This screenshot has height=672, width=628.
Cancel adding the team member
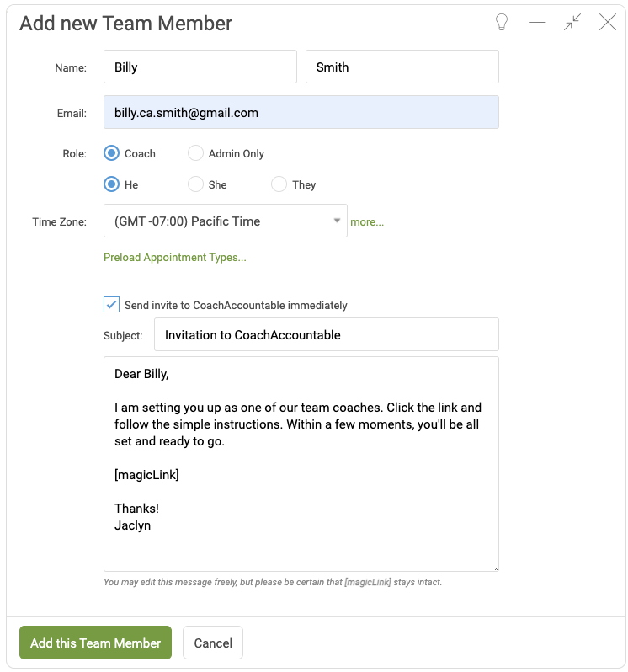[213, 643]
